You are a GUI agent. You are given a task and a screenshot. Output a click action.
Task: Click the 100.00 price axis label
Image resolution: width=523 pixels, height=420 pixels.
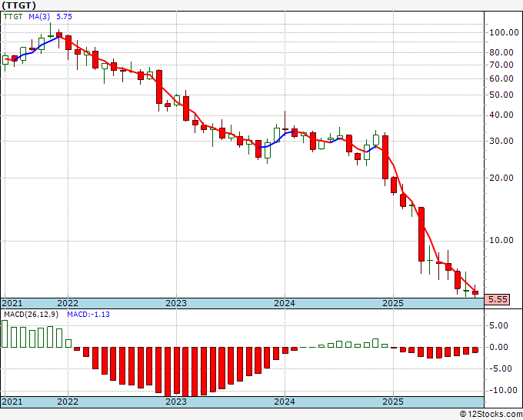click(504, 33)
